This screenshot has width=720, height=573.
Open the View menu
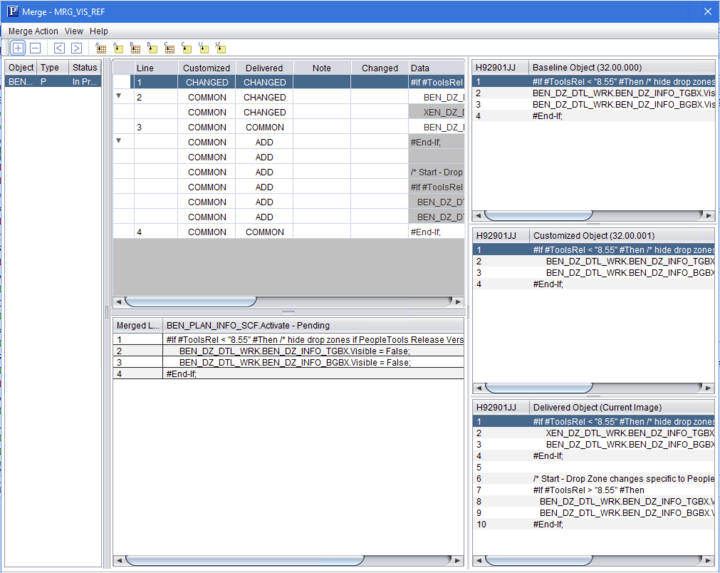tap(73, 31)
